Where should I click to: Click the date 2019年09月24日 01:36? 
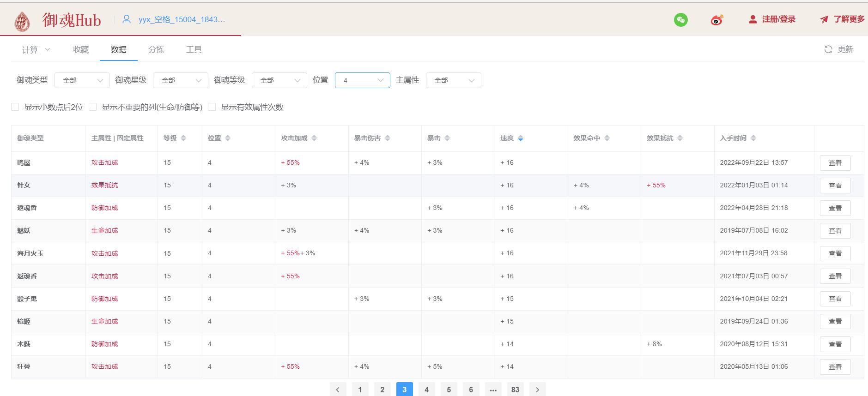click(x=754, y=321)
